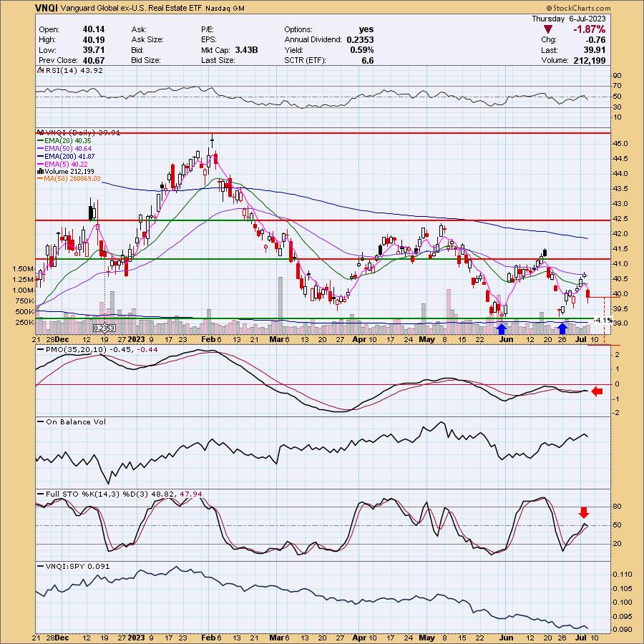Select the Open value 40.14
644x644 pixels.
click(94, 29)
